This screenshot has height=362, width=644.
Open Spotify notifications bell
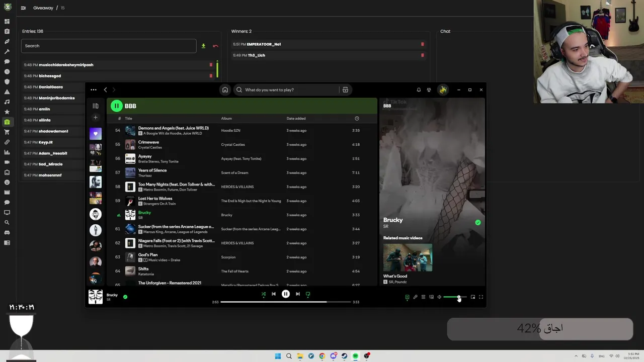pyautogui.click(x=419, y=90)
